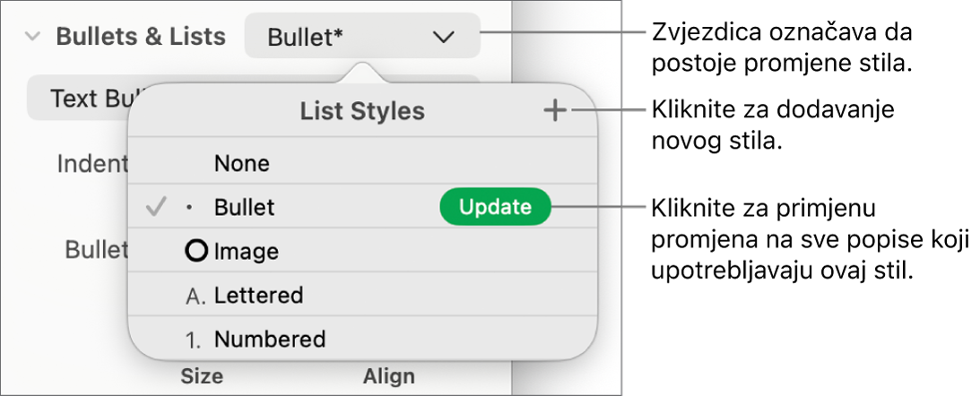
Task: Open the Text Bullets type dropdown
Action: [82, 98]
